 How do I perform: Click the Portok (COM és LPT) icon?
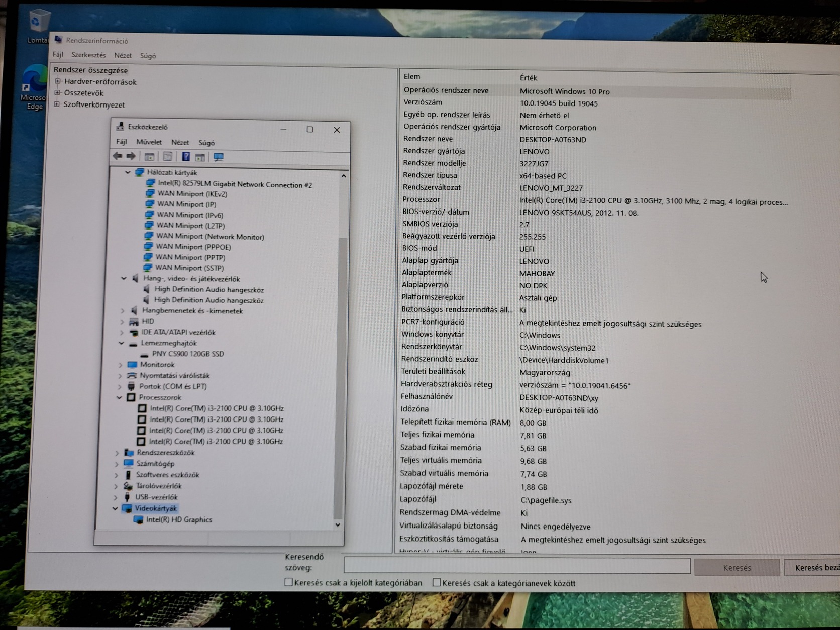pos(131,386)
